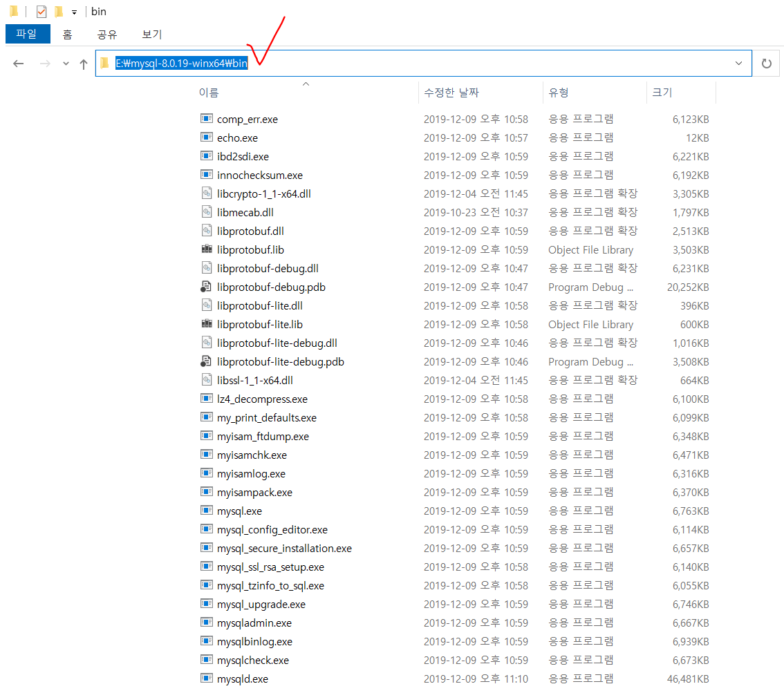The image size is (784, 693).
Task: Click the lz4_decompress.exe application icon
Action: point(207,398)
